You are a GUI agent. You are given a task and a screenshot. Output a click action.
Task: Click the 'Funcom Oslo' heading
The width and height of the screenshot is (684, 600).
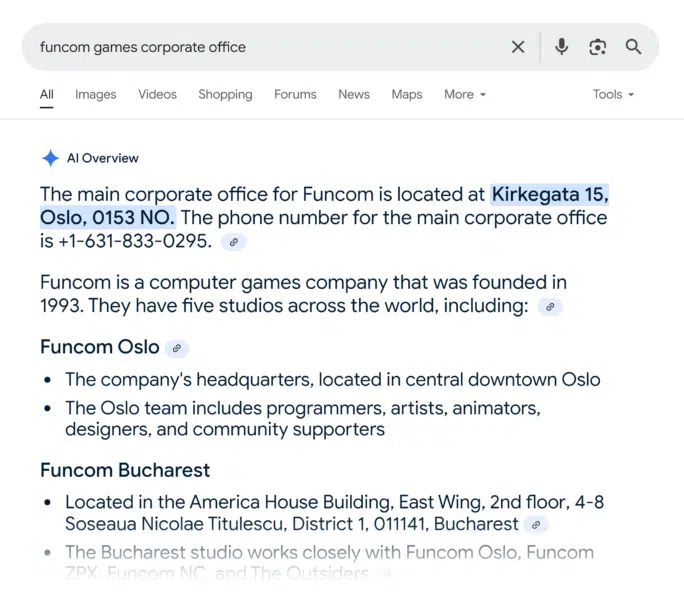tap(100, 347)
